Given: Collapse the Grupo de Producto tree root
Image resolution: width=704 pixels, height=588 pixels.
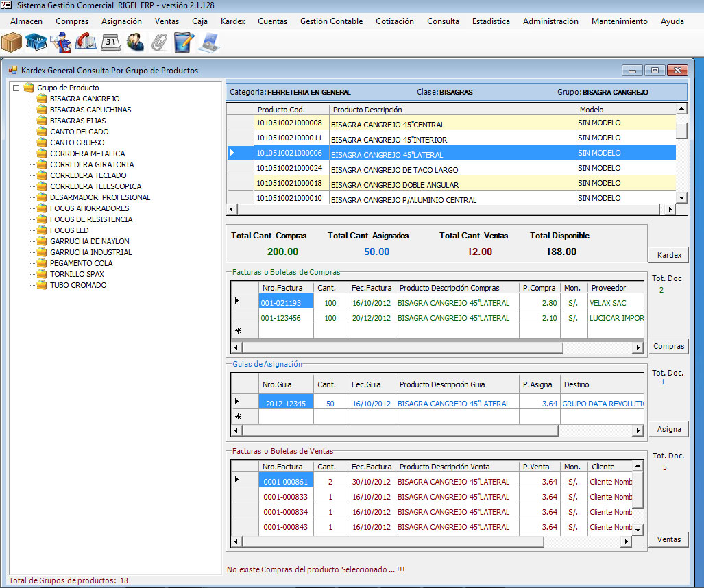Looking at the screenshot, I should 16,88.
